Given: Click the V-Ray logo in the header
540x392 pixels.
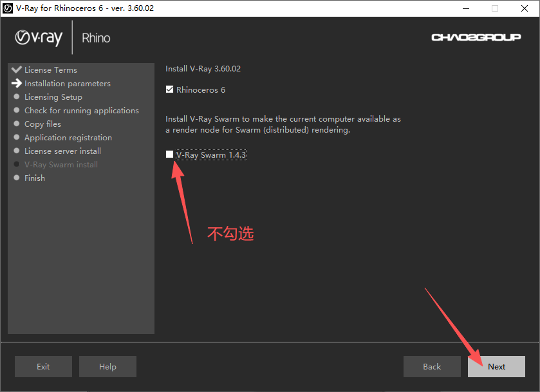Looking at the screenshot, I should pyautogui.click(x=39, y=38).
